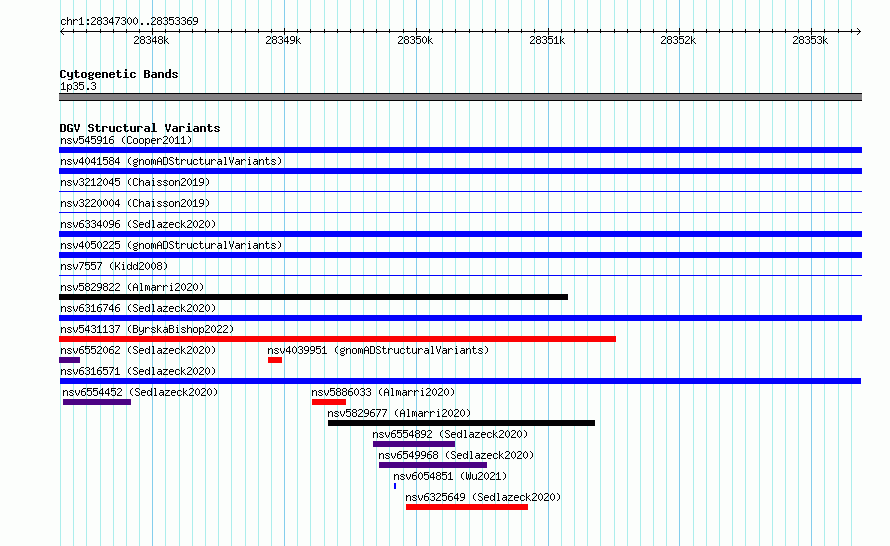Select nsv6316571 (Sedlazeck2020) label

(x=138, y=371)
